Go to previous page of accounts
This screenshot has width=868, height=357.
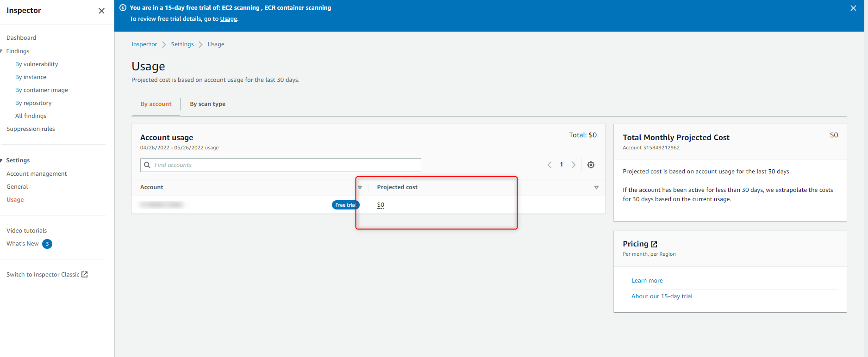[x=550, y=165]
